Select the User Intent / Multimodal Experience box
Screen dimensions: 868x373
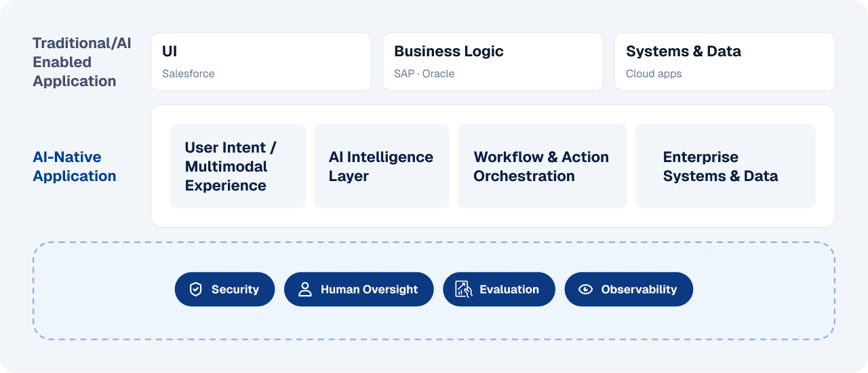pyautogui.click(x=238, y=166)
